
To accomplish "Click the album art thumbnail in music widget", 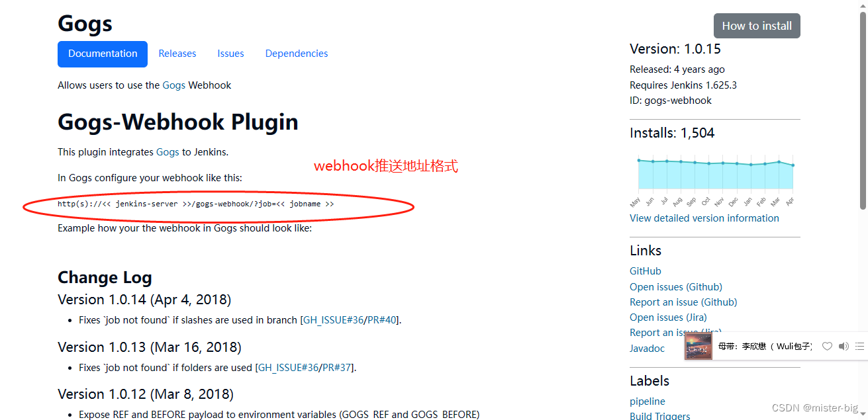I will (x=698, y=346).
